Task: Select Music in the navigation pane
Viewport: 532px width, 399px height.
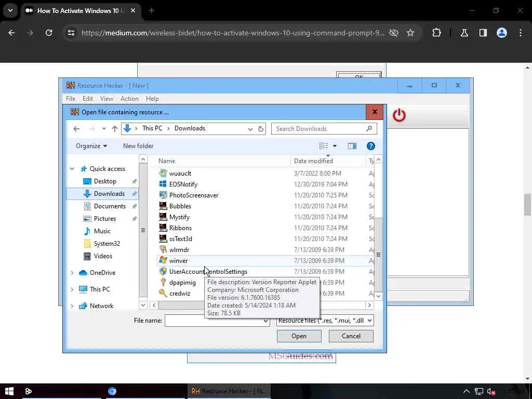Action: 102,231
